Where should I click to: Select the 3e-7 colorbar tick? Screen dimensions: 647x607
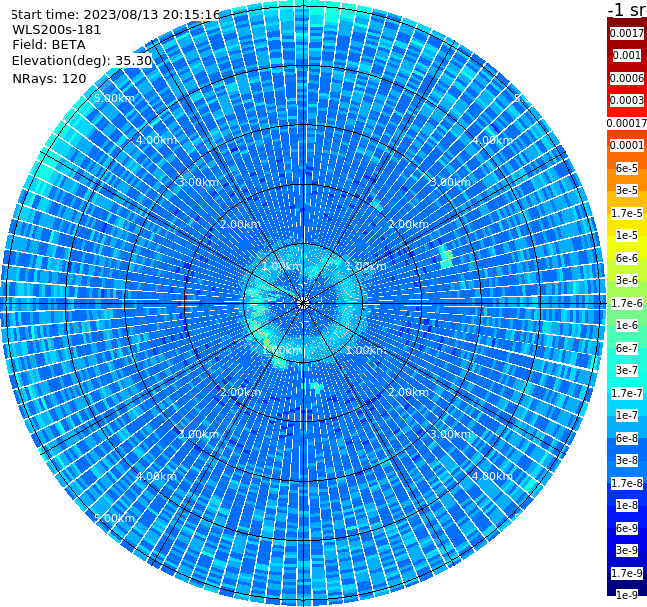[x=627, y=370]
